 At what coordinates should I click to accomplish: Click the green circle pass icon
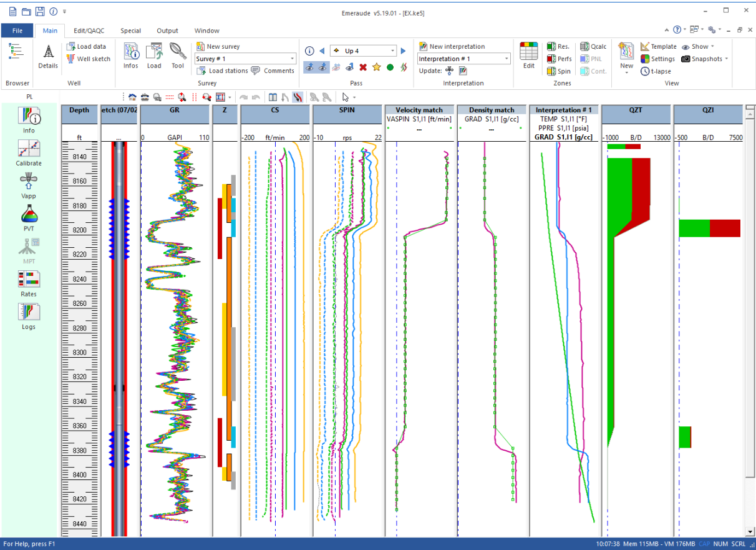click(x=390, y=67)
